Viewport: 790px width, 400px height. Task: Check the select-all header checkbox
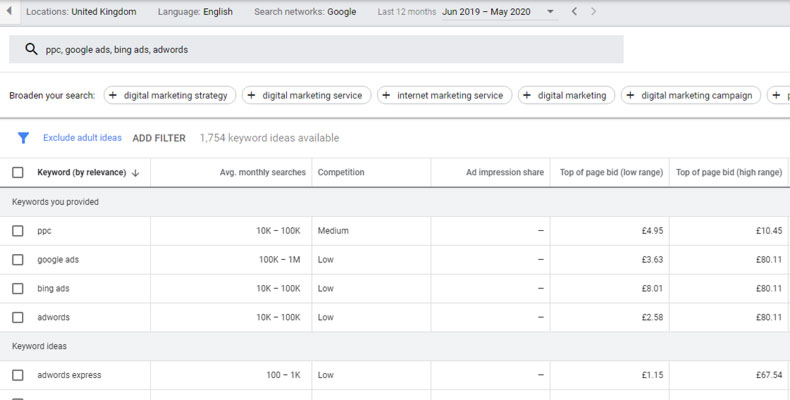pyautogui.click(x=18, y=173)
